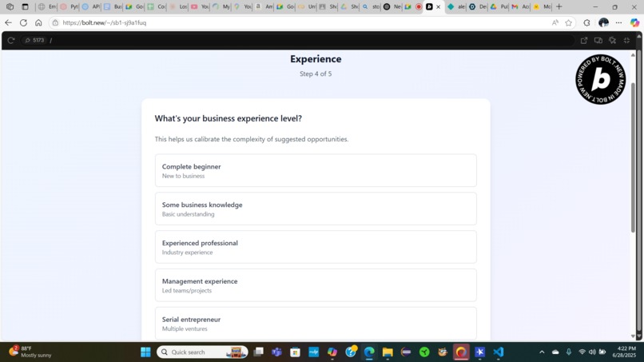The image size is (644, 362).
Task: Exit fullscreen preview icon
Action: click(x=626, y=40)
